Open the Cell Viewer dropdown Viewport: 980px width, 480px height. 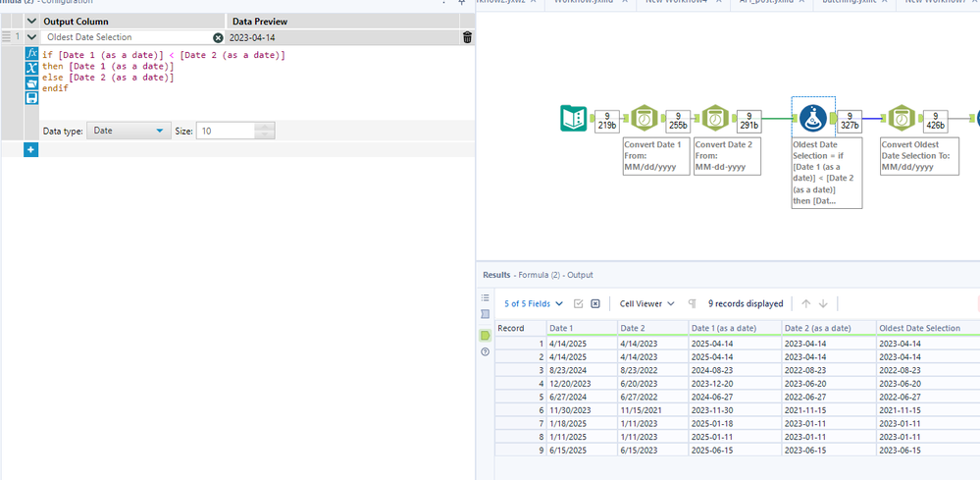click(646, 303)
